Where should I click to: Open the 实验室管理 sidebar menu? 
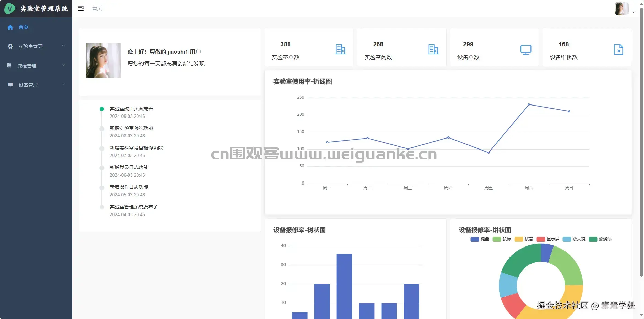pos(36,46)
